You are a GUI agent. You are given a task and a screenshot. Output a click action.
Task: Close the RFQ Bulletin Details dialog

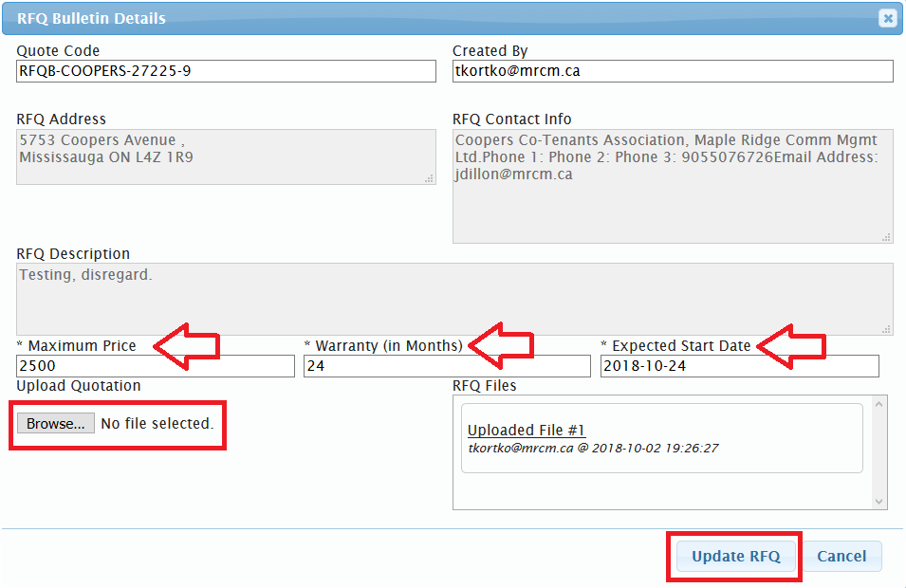point(886,18)
